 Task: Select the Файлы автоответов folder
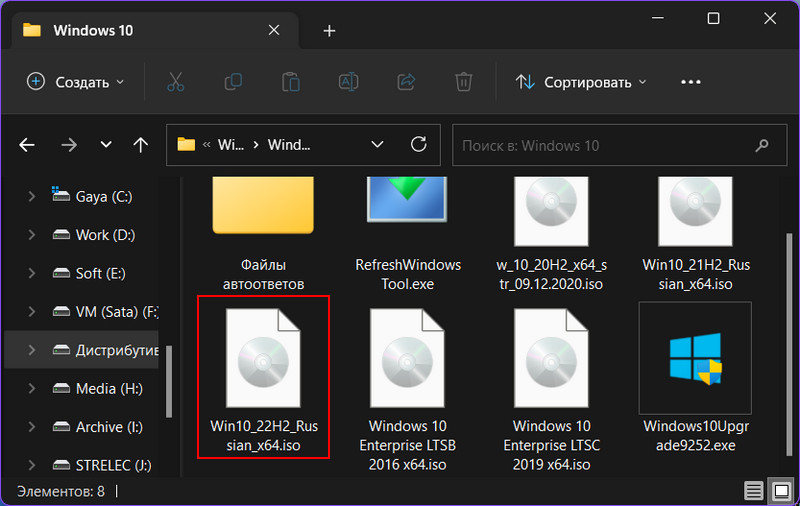click(263, 234)
